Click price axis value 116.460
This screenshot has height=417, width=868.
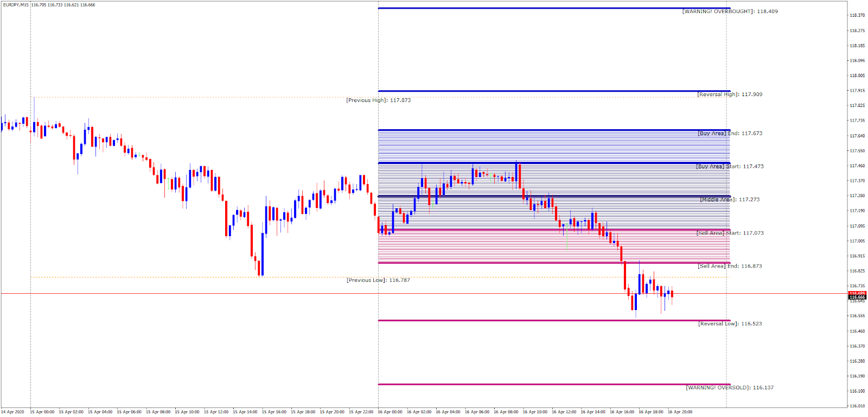857,331
